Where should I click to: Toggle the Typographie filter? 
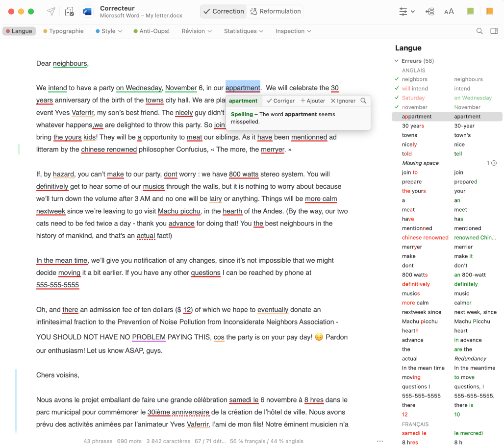(x=63, y=31)
